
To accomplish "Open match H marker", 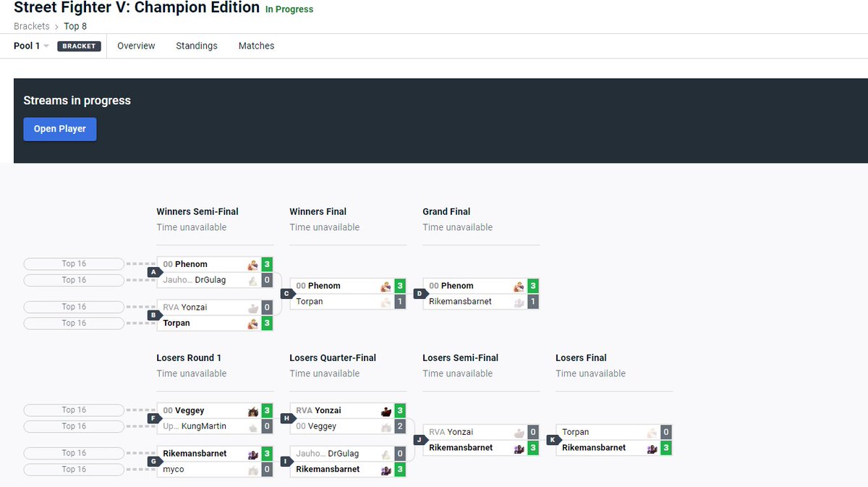I will pyautogui.click(x=286, y=418).
